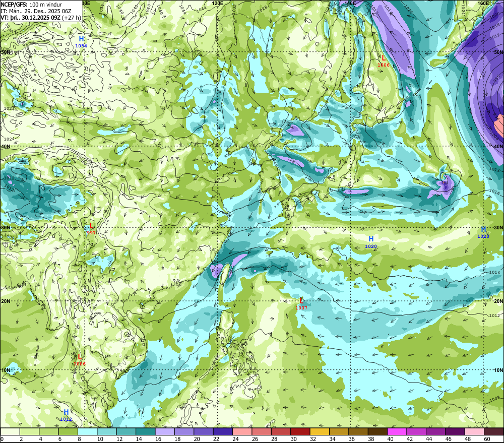The width and height of the screenshot is (504, 443).
Task: Click the H 1012 high marker
Action: pyautogui.click(x=66, y=415)
